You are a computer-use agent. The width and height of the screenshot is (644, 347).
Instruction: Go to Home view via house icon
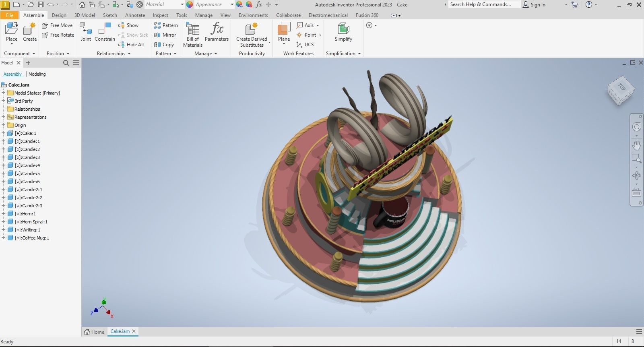82,4
